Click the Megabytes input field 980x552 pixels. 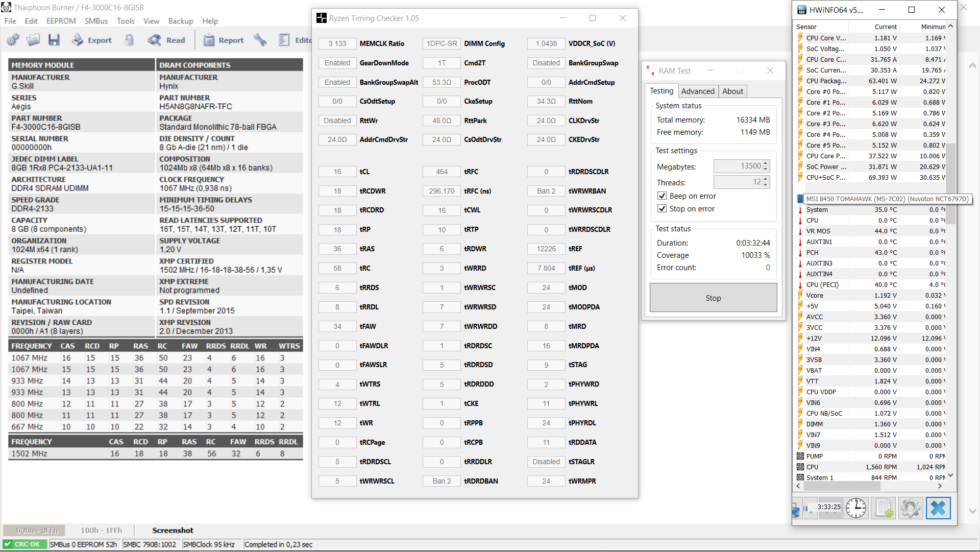[x=738, y=166]
